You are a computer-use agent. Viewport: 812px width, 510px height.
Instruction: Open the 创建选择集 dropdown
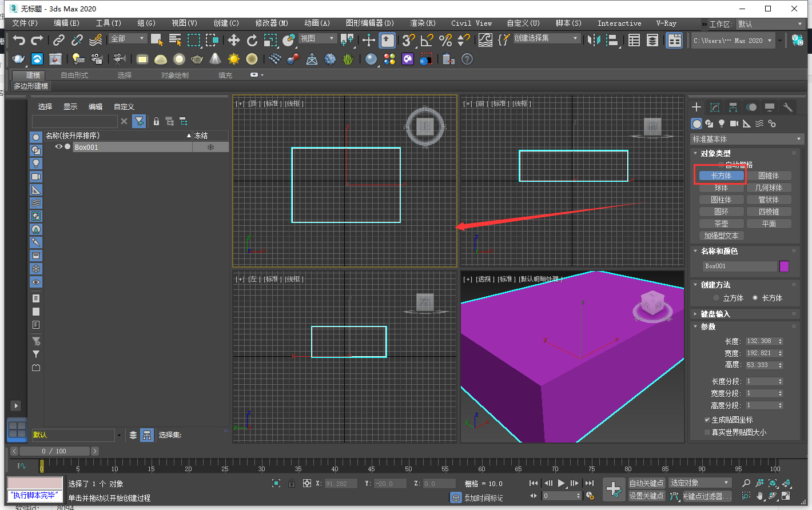546,38
